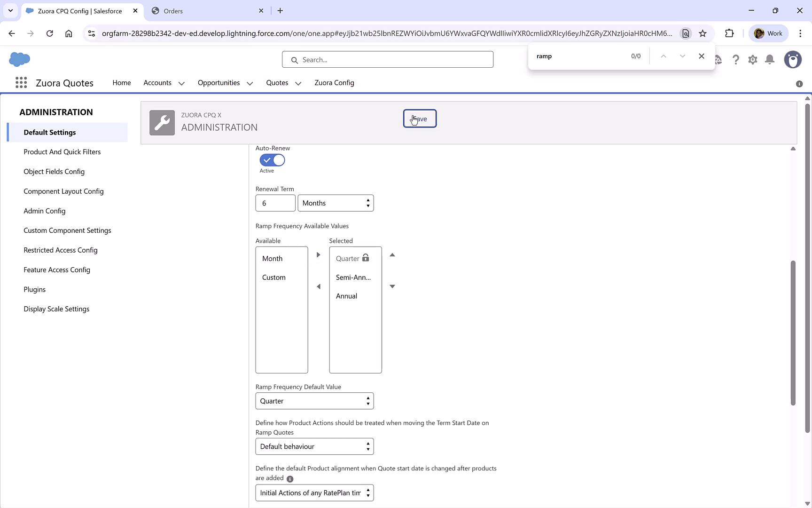Open the App Launcher waffle icon

click(x=21, y=82)
